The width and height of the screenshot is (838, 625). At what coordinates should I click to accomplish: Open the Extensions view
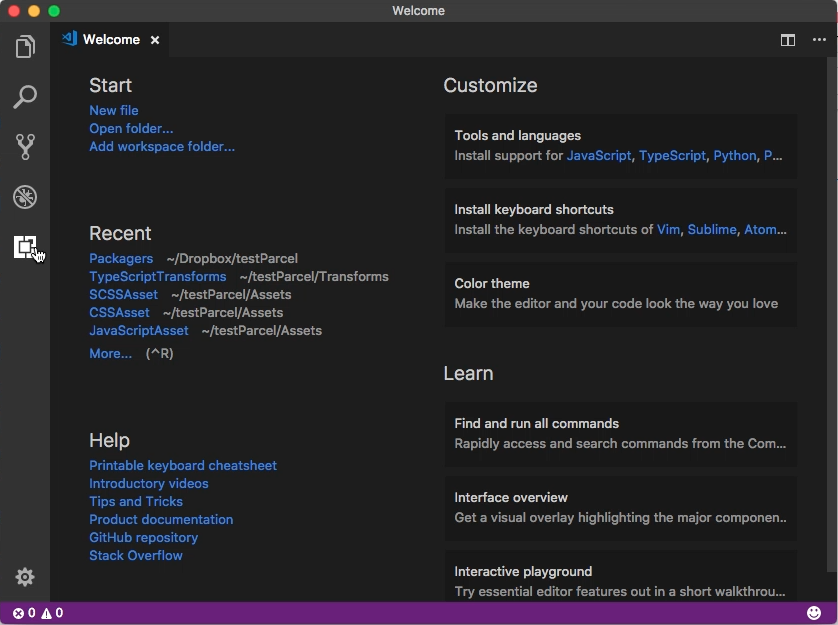click(x=25, y=247)
